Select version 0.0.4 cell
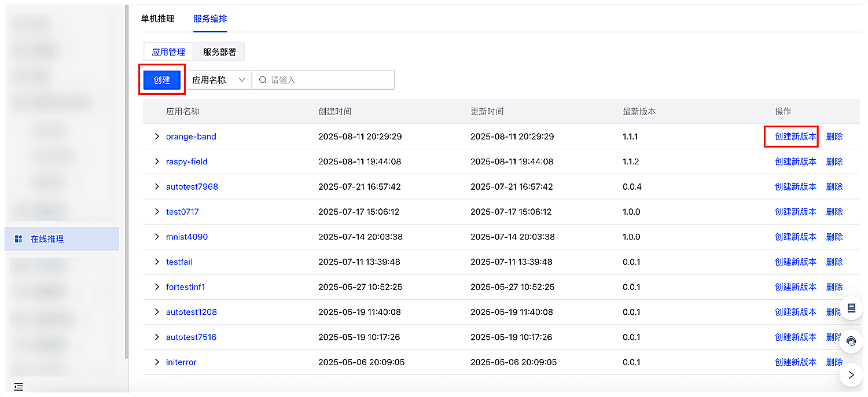Image resolution: width=868 pixels, height=397 pixels. pyautogui.click(x=632, y=186)
